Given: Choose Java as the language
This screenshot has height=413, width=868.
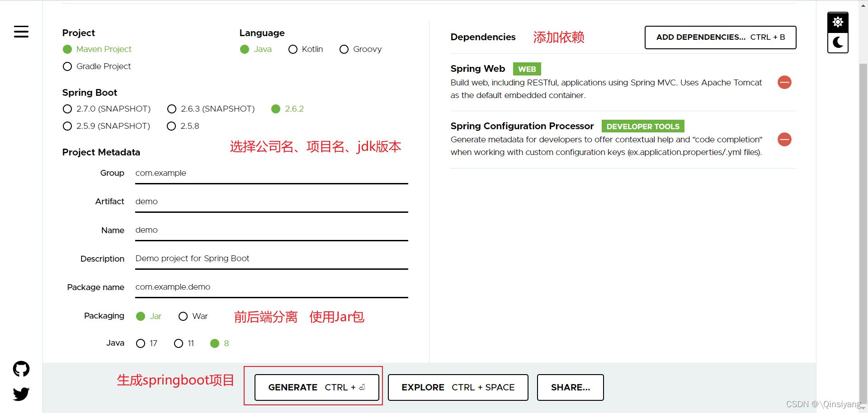Looking at the screenshot, I should tap(256, 49).
